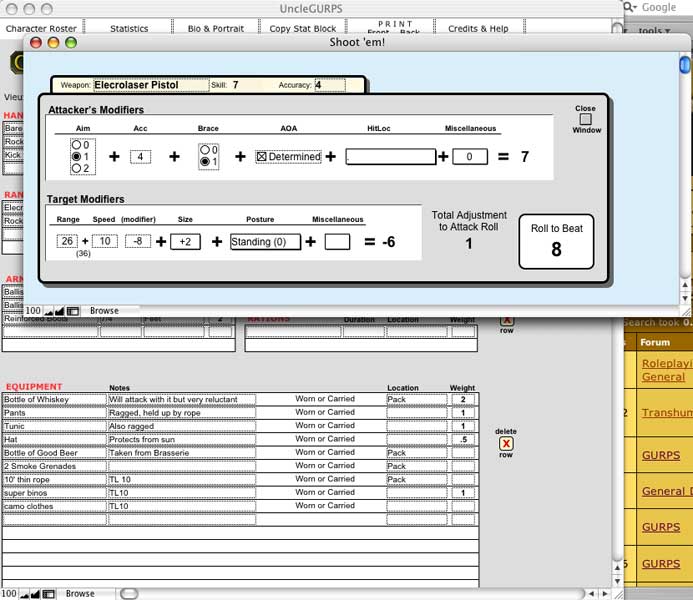Click zoom in icon in main window bottom bar
The image size is (693, 600).
point(35,594)
